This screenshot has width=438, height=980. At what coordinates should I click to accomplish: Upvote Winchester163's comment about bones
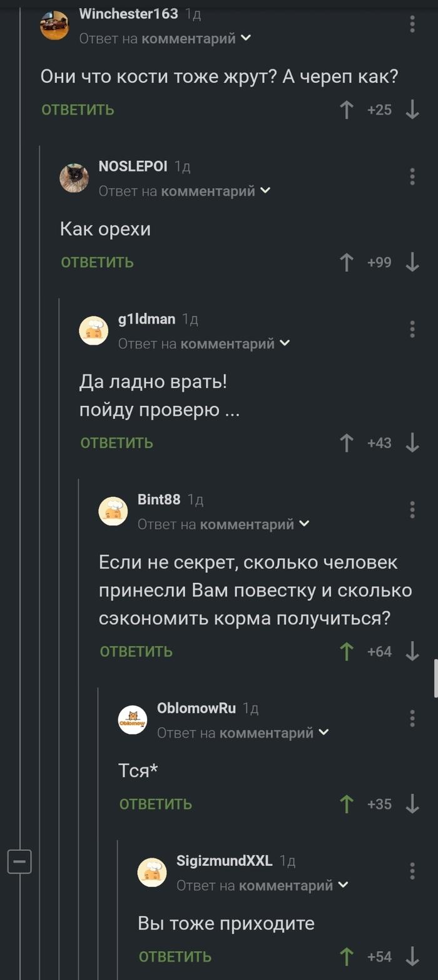click(x=346, y=110)
